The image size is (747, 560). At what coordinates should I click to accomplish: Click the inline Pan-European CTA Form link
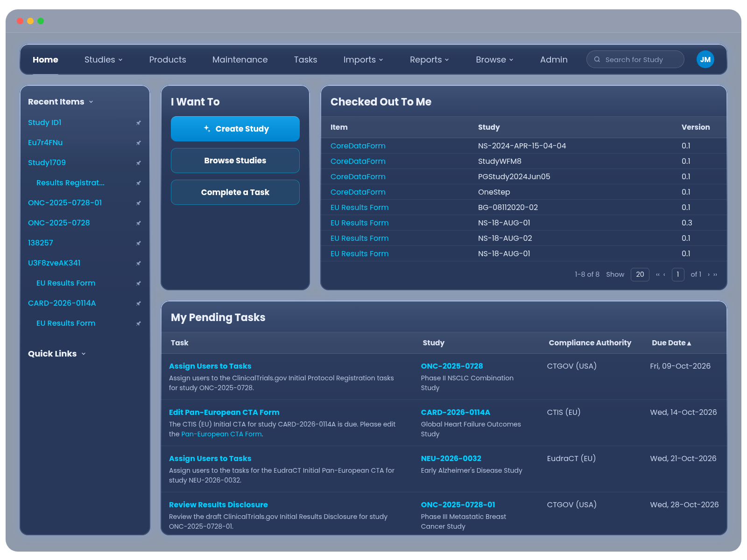221,434
